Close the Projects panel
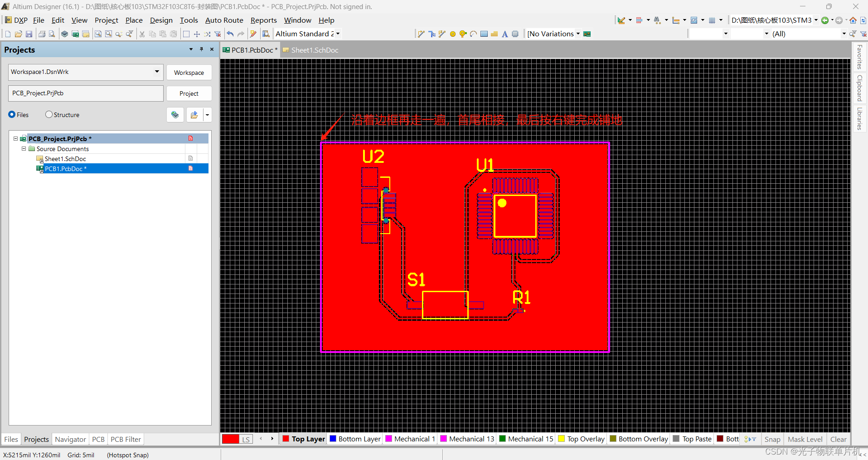Viewport: 868px width, 460px height. (x=212, y=49)
